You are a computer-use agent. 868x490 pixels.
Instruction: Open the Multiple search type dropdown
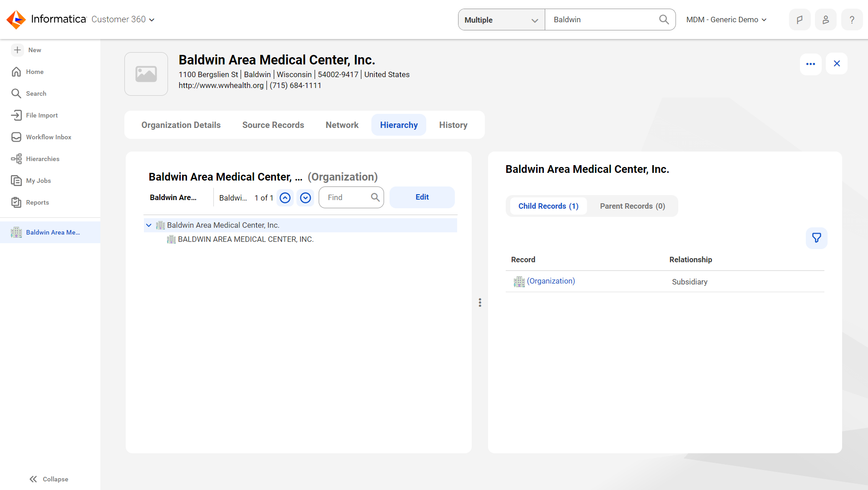[501, 20]
